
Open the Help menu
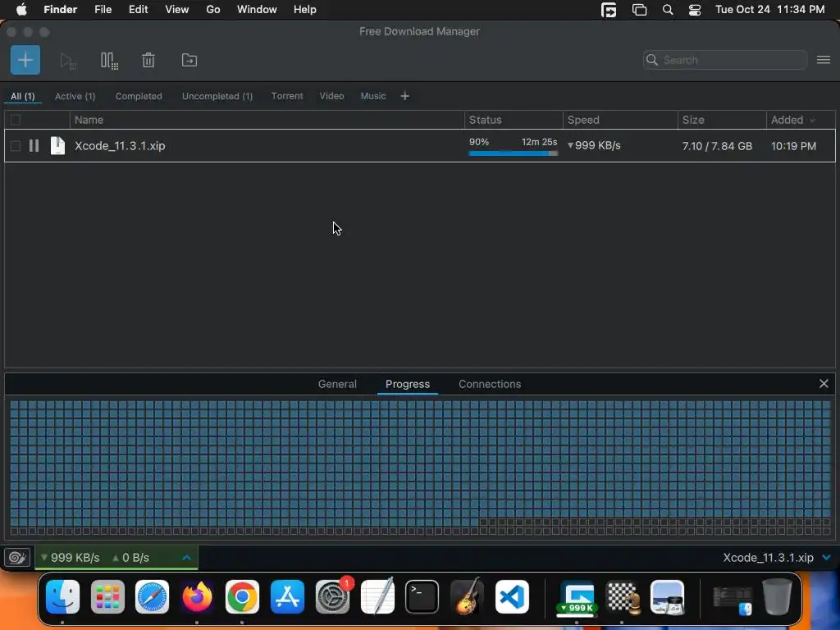305,10
